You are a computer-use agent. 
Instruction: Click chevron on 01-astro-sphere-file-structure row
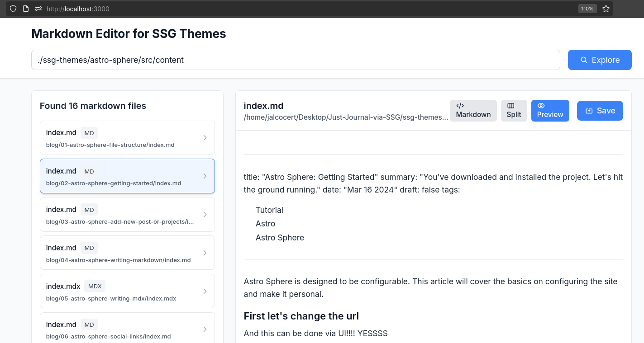tap(205, 138)
